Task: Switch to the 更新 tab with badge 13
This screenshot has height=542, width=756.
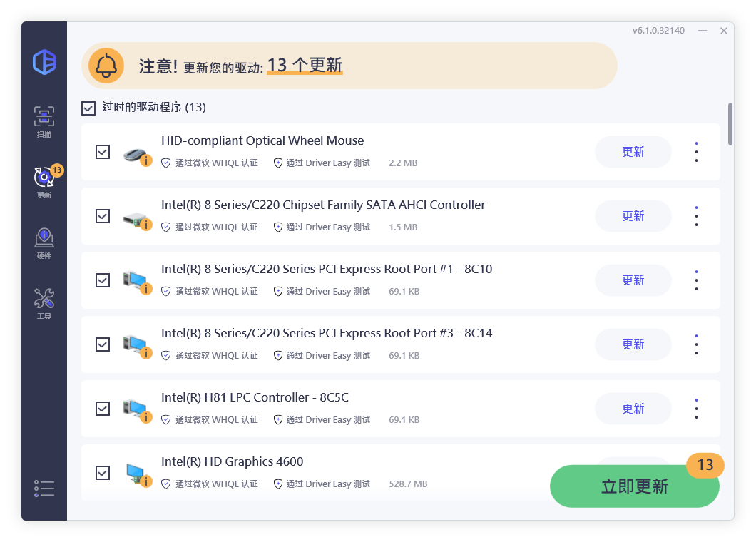Action: (x=44, y=182)
